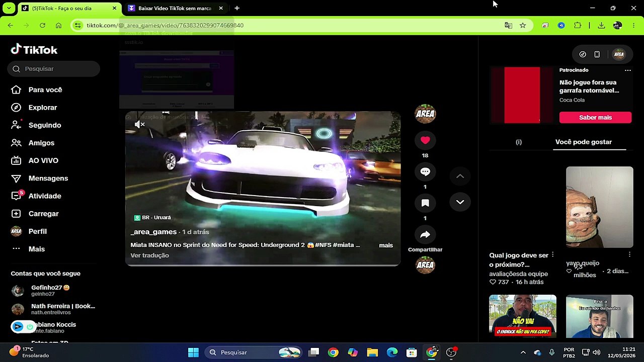Open options for 'Qual jogo deve ser' video
644x362 pixels.
tap(552, 255)
